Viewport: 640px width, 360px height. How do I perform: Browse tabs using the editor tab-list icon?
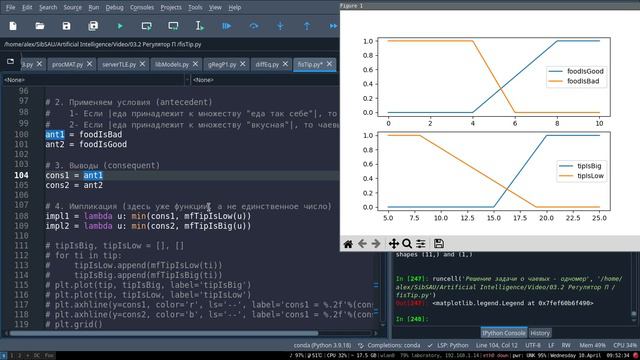10,62
